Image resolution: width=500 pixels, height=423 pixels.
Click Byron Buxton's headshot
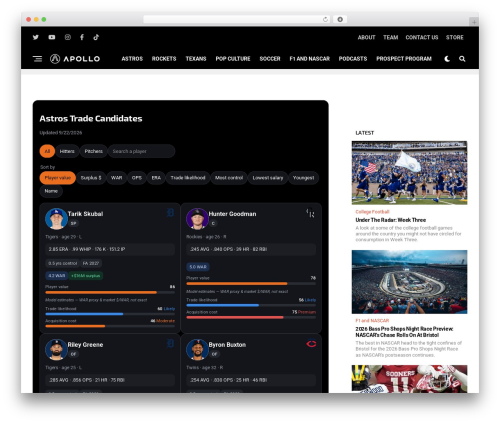(x=197, y=350)
